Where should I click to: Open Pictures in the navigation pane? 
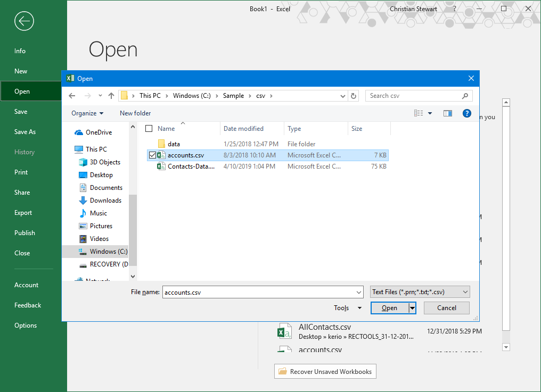pos(101,226)
